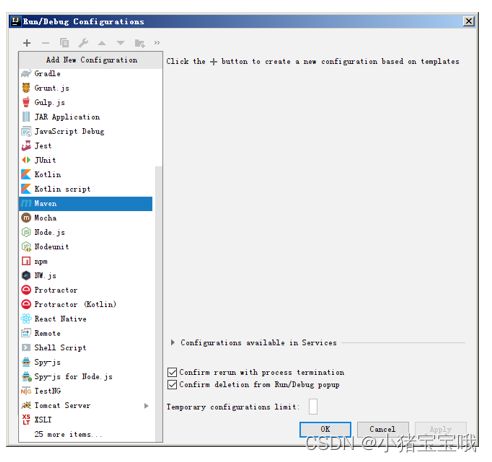Click the Temporary configurations limit field
Screen dimensions: 492x462
tap(313, 407)
